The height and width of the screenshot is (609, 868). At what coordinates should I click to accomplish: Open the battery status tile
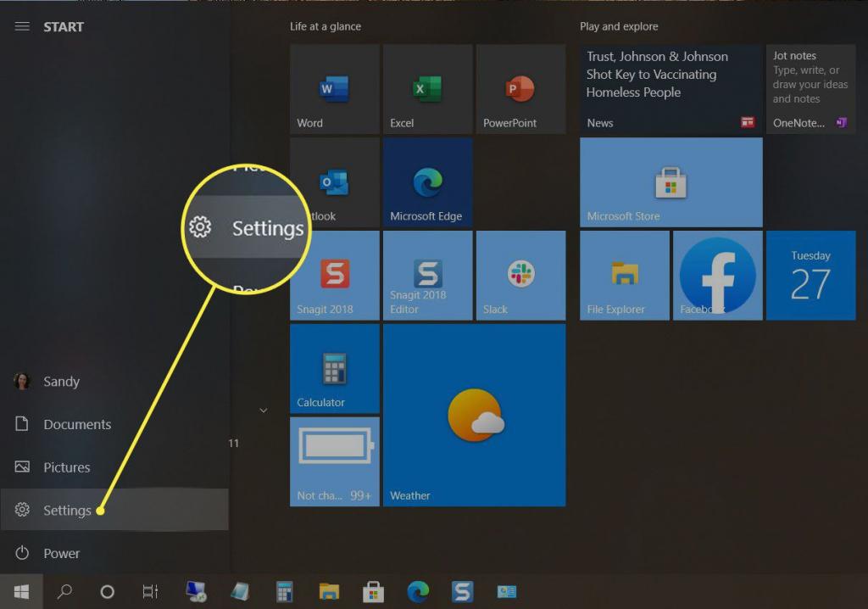click(334, 461)
